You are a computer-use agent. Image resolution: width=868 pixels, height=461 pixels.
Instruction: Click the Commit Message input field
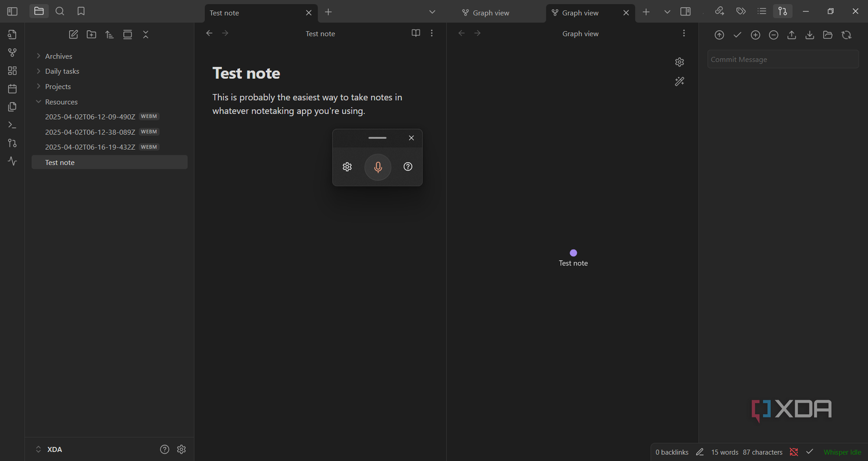(783, 59)
